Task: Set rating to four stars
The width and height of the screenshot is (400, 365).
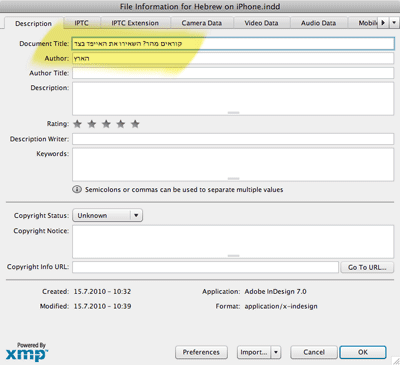Action: click(121, 124)
